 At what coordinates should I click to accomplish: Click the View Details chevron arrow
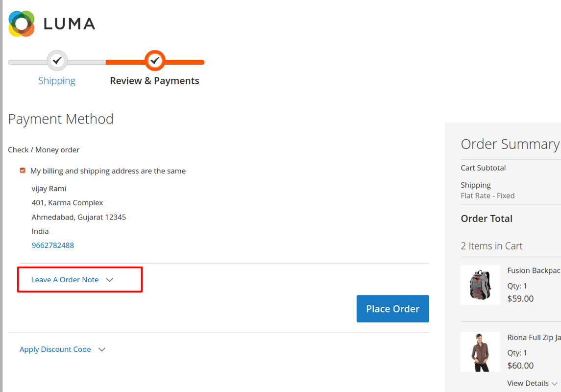coord(554,384)
